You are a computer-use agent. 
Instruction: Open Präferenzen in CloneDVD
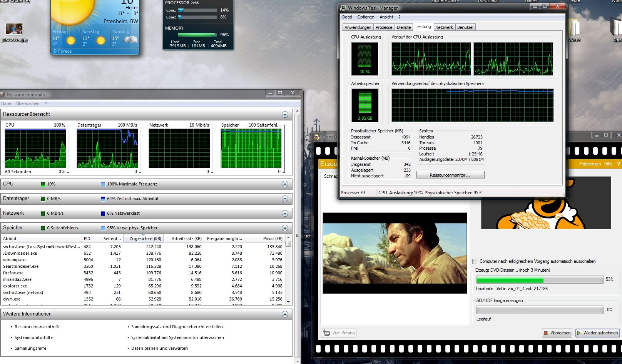tap(590, 164)
